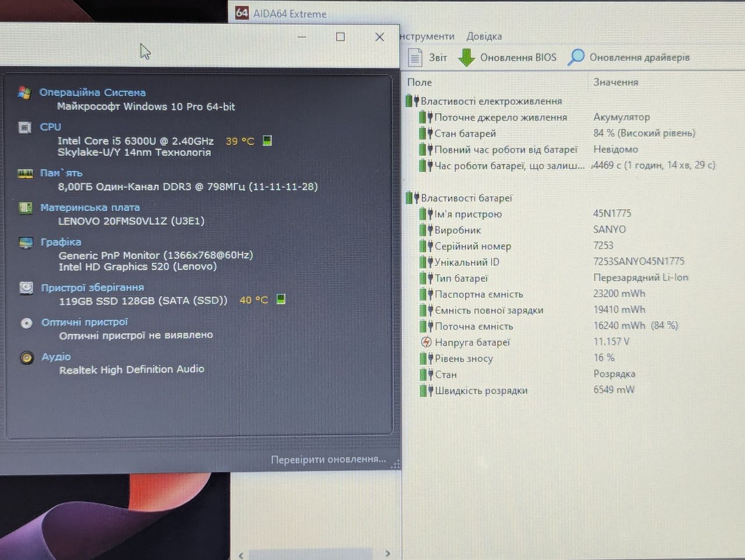Click the battery icon beside Рівень зносу
The width and height of the screenshot is (745, 560).
point(427,358)
